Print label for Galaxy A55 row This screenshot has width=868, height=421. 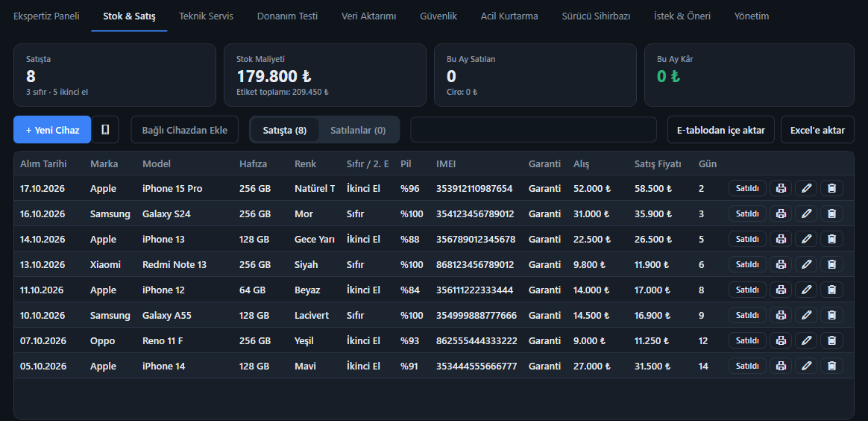pyautogui.click(x=781, y=315)
